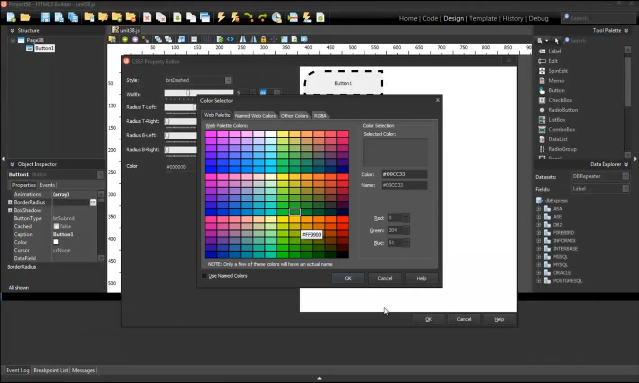Image resolution: width=639 pixels, height=383 pixels.
Task: Click the Save All icon in toolbar
Action: 73,17
